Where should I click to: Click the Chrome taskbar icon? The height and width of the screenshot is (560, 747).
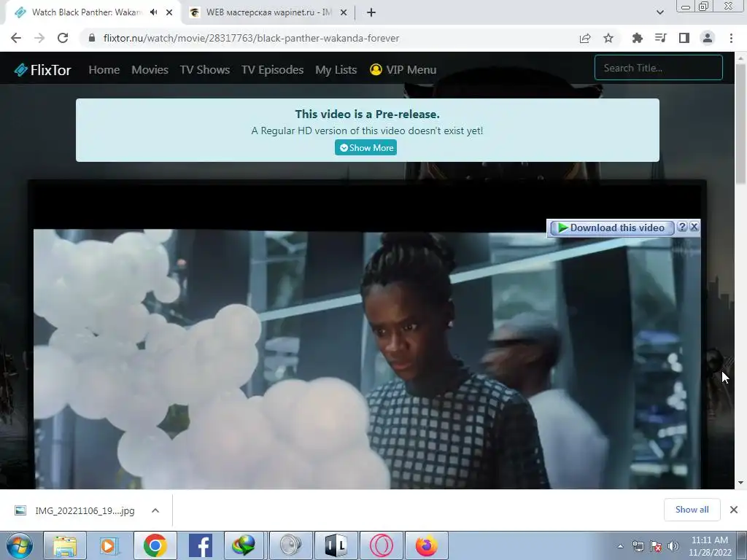pyautogui.click(x=155, y=545)
